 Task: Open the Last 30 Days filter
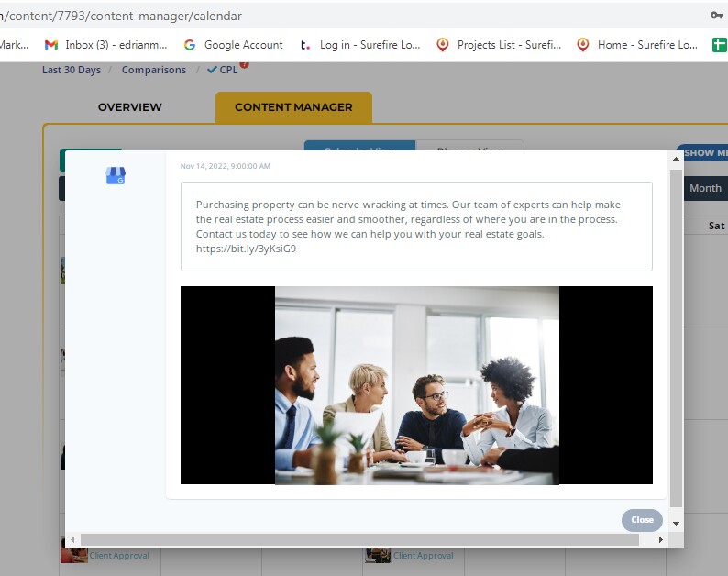72,70
